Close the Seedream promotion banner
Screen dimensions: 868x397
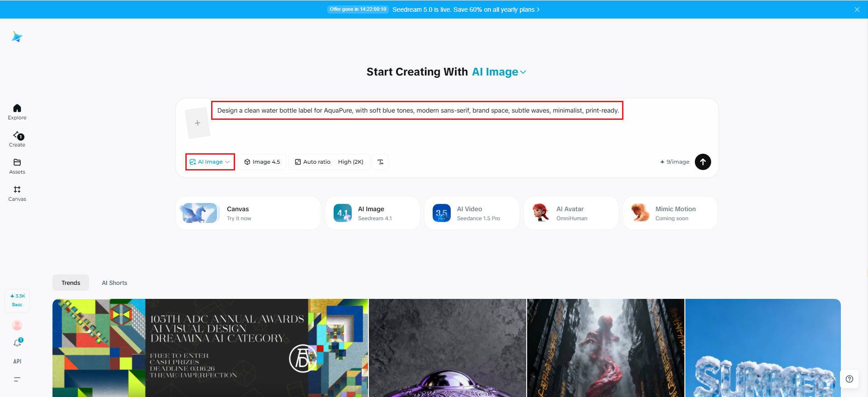pyautogui.click(x=857, y=9)
